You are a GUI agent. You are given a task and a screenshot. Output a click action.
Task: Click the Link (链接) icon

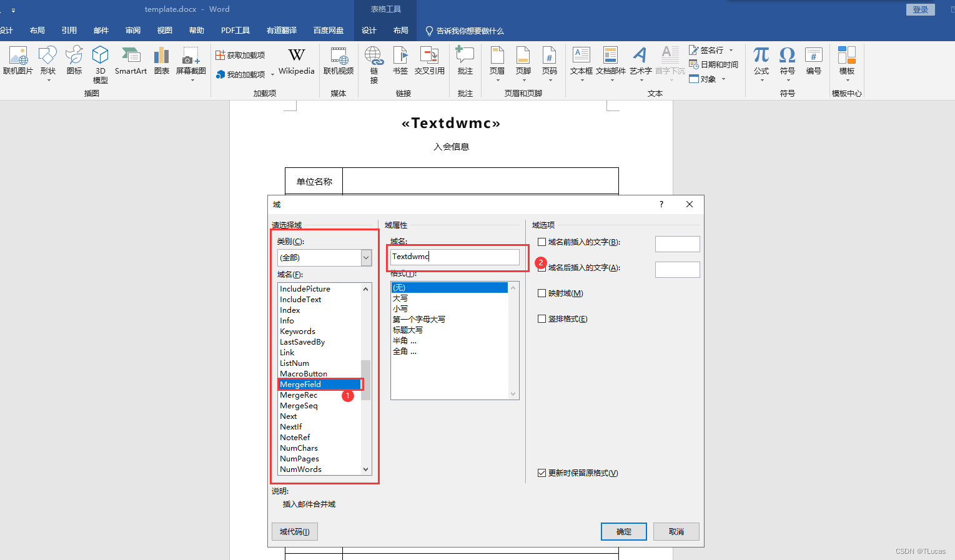coord(374,64)
